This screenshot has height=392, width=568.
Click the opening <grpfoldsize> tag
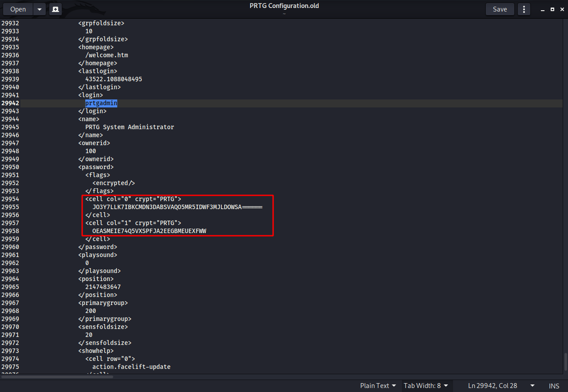(x=101, y=23)
